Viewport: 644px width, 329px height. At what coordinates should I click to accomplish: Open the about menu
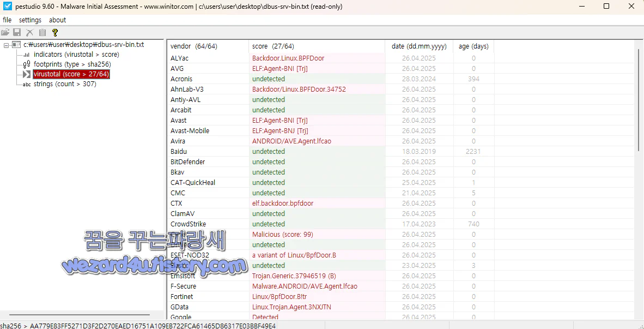click(57, 20)
